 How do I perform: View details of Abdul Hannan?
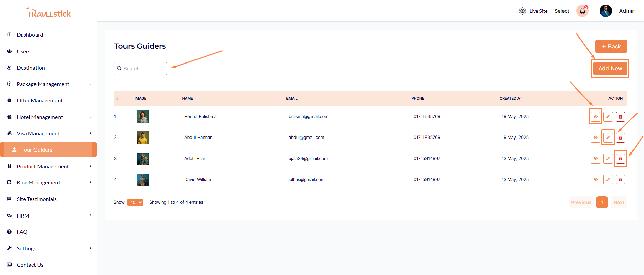coord(595,137)
